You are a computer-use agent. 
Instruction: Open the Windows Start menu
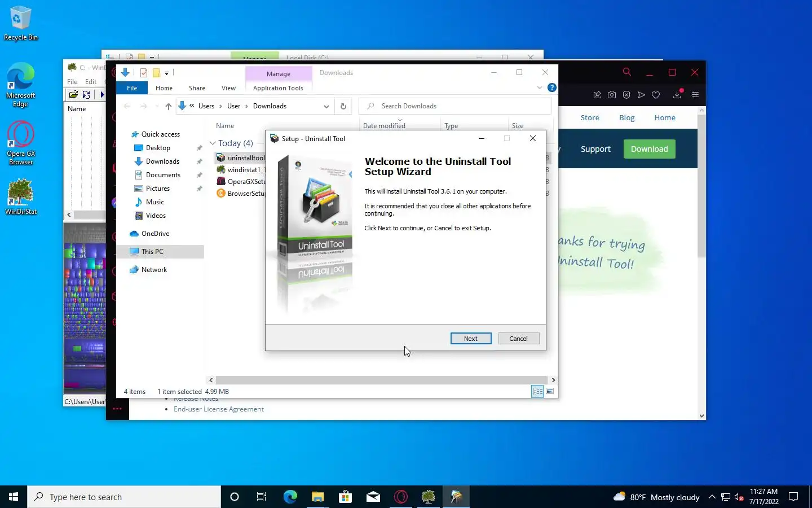pos(14,497)
